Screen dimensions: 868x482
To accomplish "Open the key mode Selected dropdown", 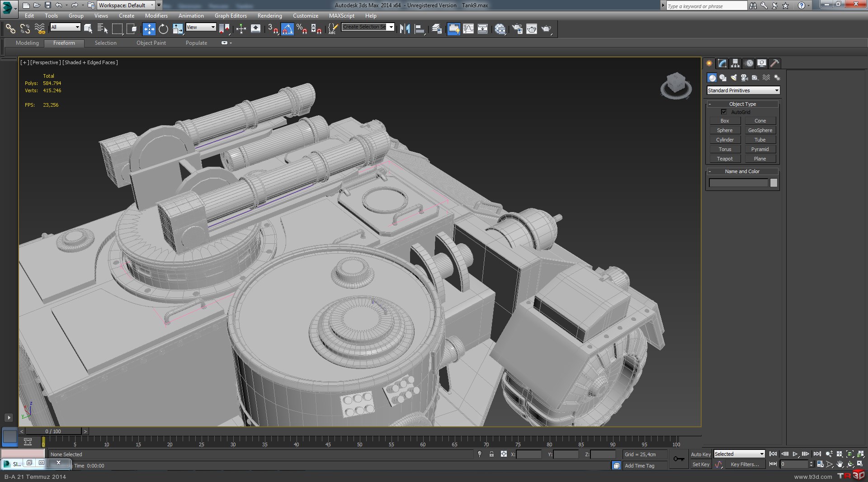I will point(739,454).
